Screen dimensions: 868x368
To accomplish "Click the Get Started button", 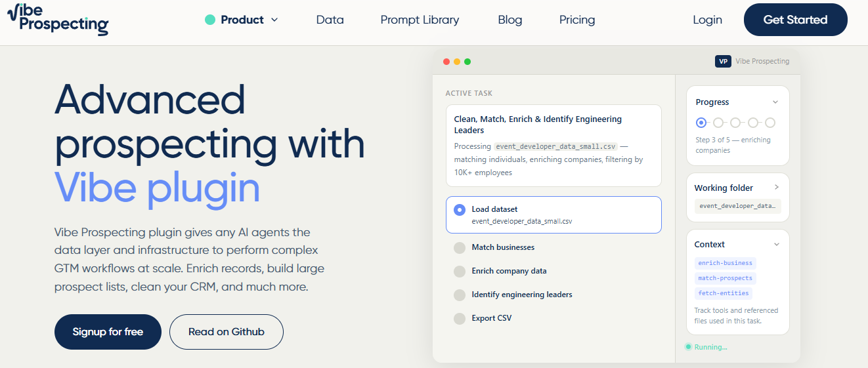I will (795, 20).
